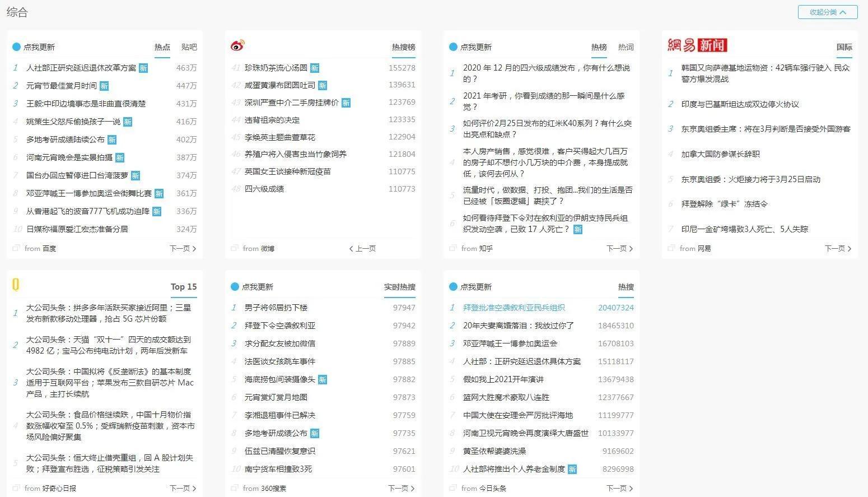The image size is (868, 497).
Task: Open '元宵节最佳赏月时间' headline
Action: (x=62, y=86)
